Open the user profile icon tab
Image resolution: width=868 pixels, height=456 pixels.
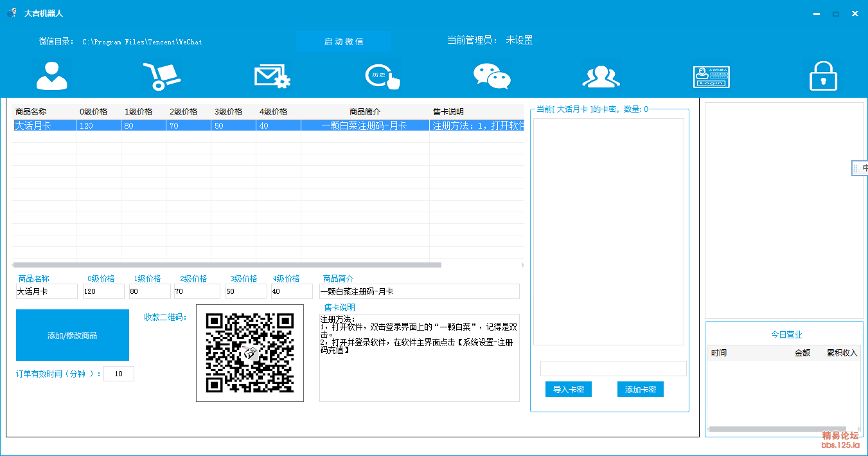pyautogui.click(x=51, y=76)
